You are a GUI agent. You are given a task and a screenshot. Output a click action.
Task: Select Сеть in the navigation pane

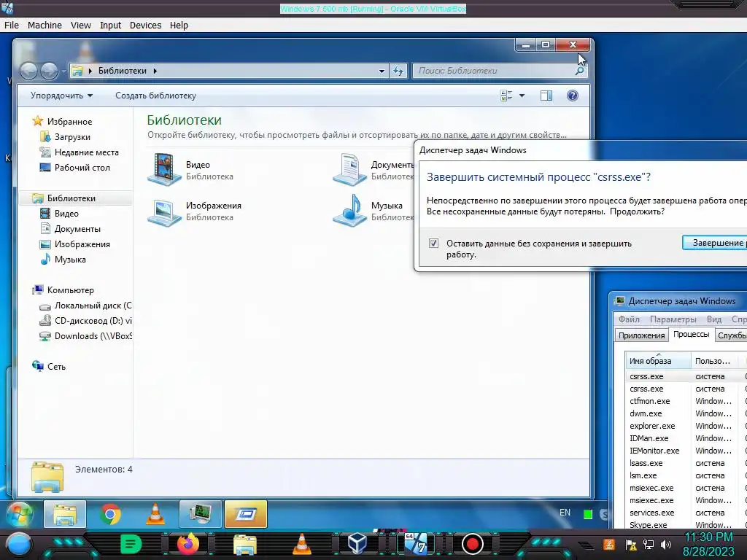56,367
